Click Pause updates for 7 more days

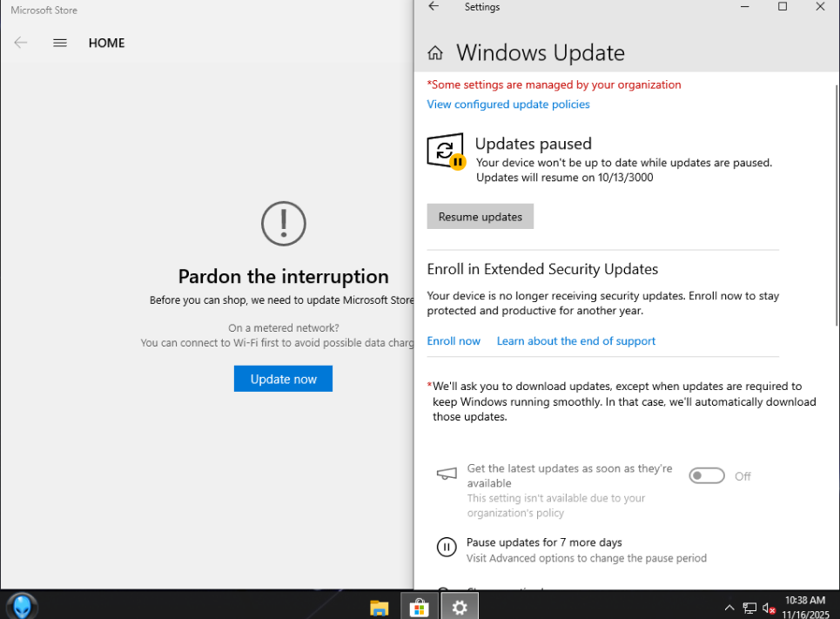pyautogui.click(x=544, y=542)
